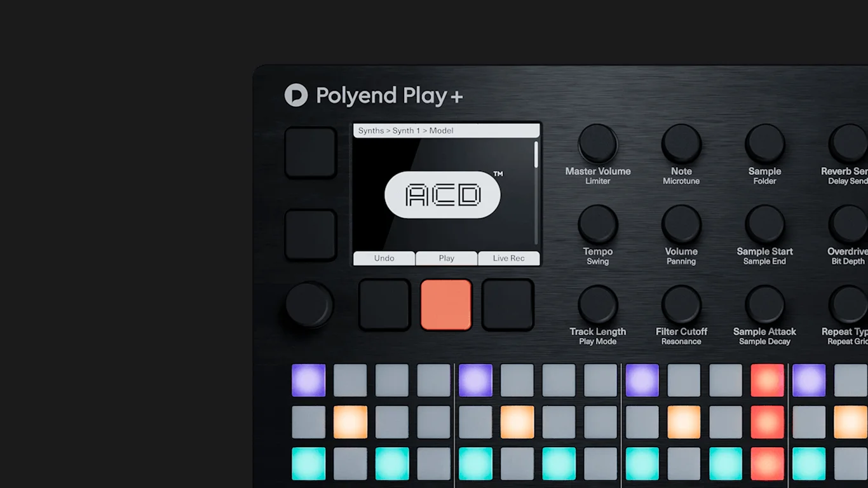Viewport: 868px width, 488px height.
Task: Select the Sample Attack knob
Action: (x=764, y=304)
